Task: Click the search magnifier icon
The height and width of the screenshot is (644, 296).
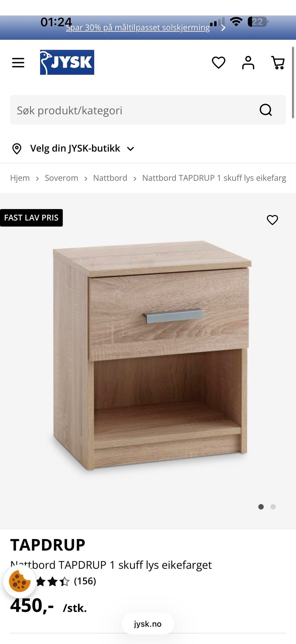Action: pyautogui.click(x=266, y=110)
